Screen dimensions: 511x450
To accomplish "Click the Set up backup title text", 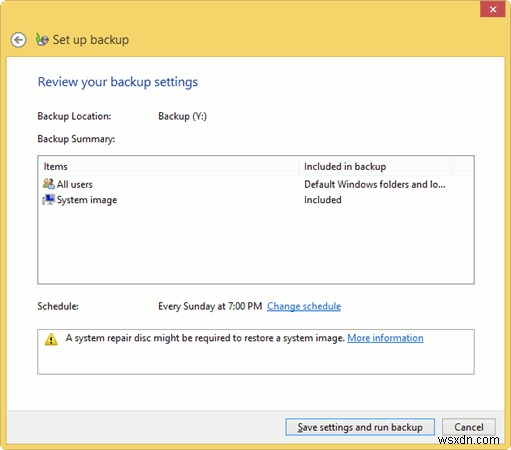I will (x=91, y=40).
